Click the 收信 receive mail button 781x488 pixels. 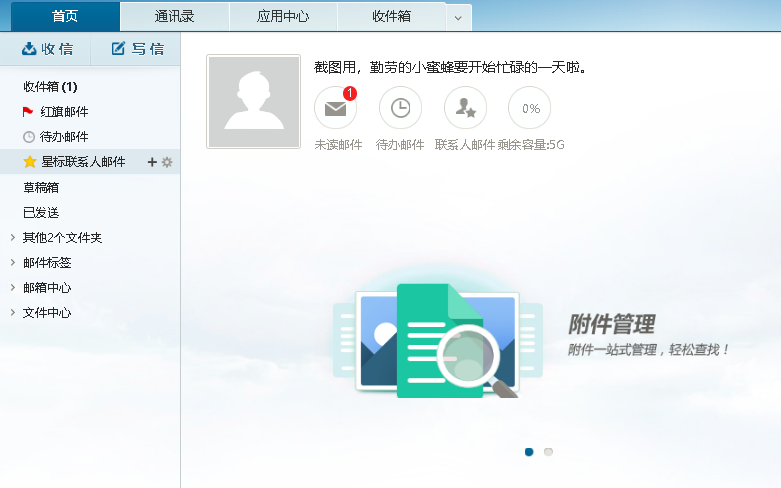[46, 49]
